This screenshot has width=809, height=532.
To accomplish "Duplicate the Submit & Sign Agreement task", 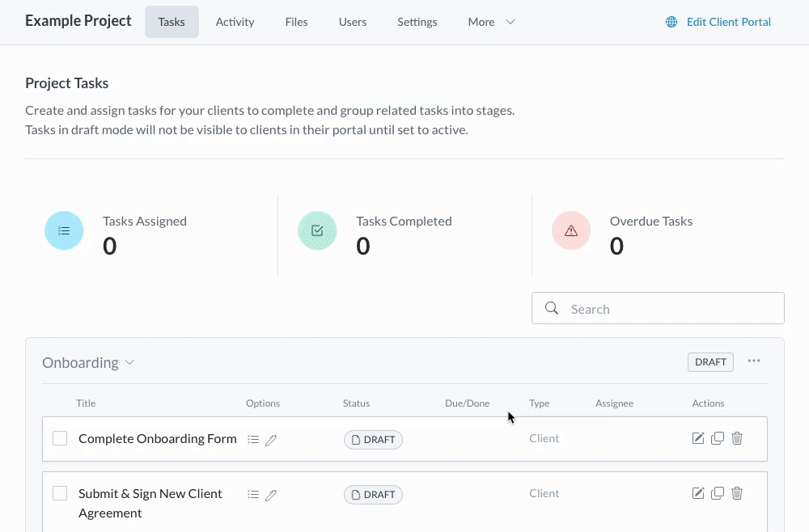I will pos(718,493).
